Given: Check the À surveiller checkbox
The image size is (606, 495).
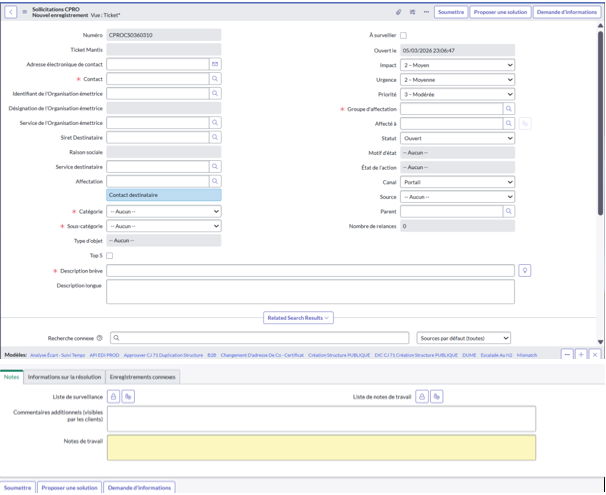Looking at the screenshot, I should 403,35.
